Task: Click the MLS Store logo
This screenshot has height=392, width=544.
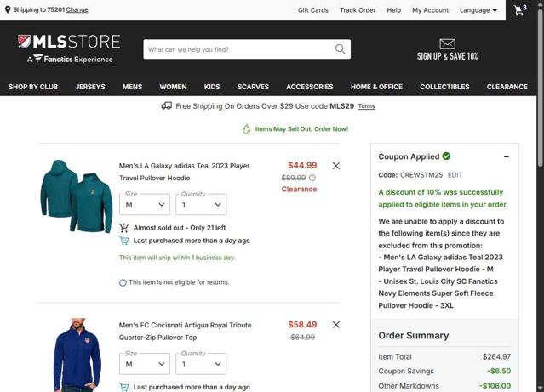Action: 69,48
